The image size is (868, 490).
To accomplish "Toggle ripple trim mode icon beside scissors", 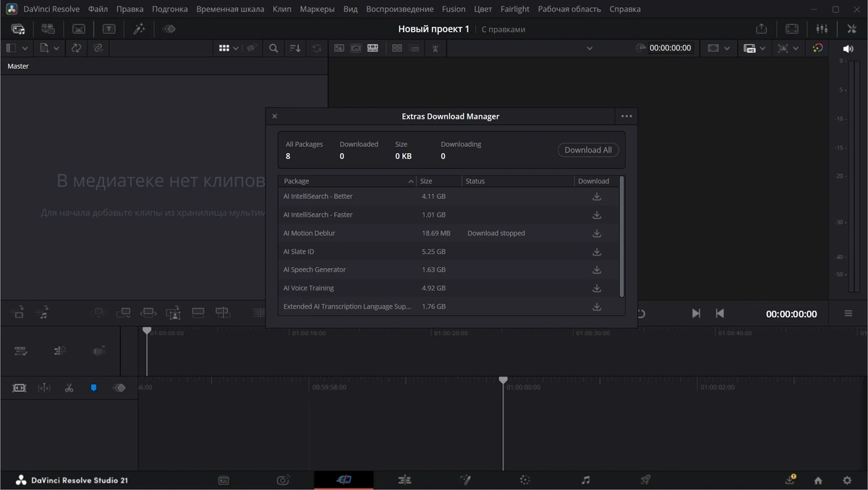I will tap(44, 388).
